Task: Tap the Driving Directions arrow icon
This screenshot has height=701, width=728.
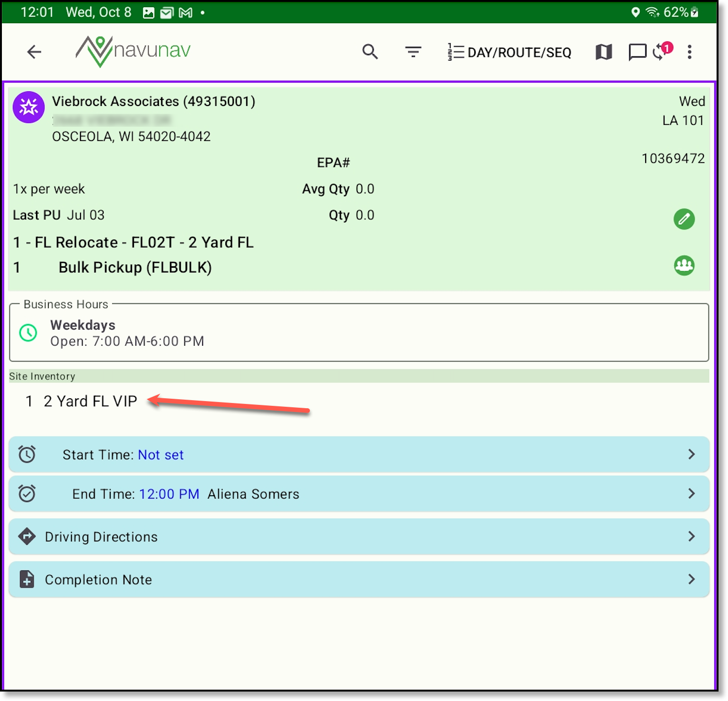Action: (x=27, y=536)
